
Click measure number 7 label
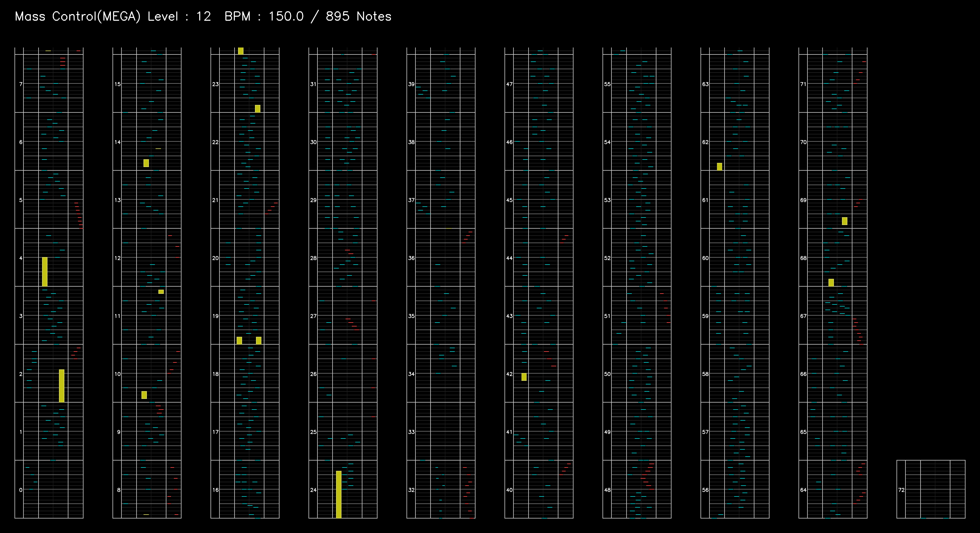(x=21, y=84)
